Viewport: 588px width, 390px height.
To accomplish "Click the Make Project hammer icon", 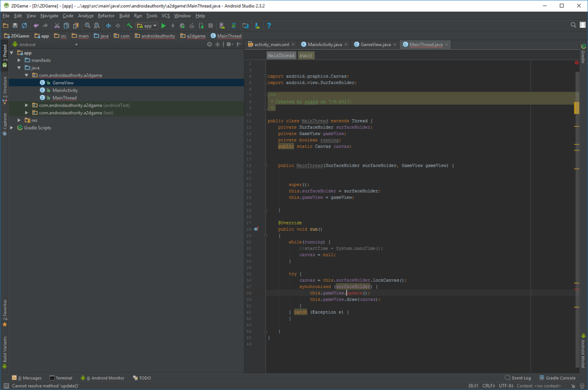I will [129, 26].
